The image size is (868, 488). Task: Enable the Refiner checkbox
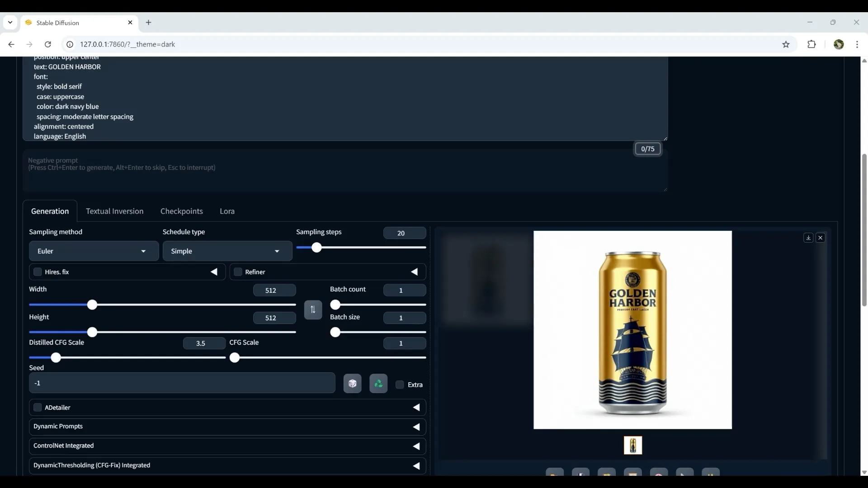pos(238,272)
